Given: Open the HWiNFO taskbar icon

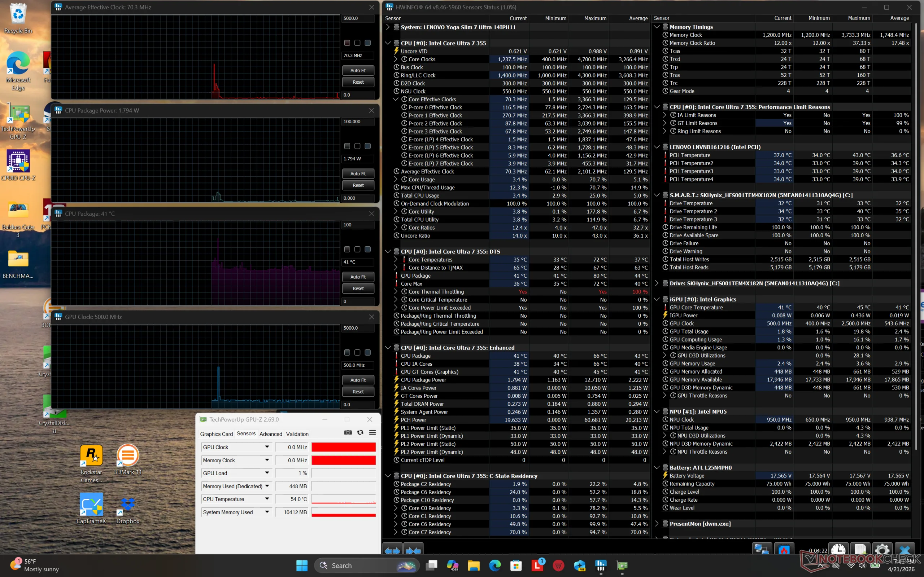Looking at the screenshot, I should point(601,565).
